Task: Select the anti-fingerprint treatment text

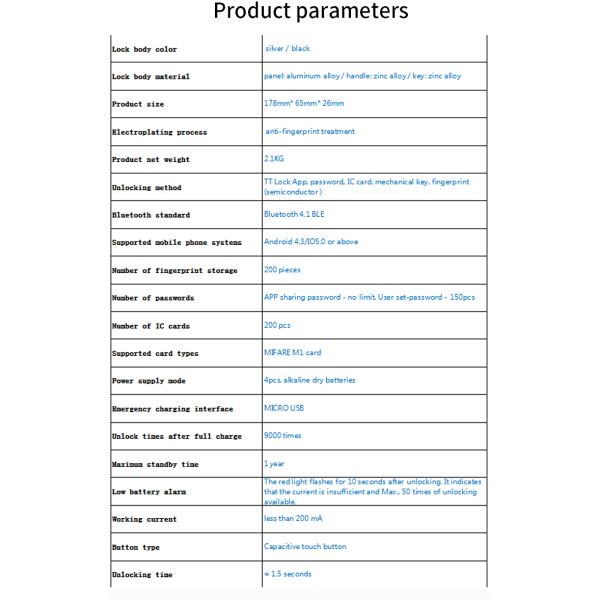Action: pyautogui.click(x=310, y=131)
